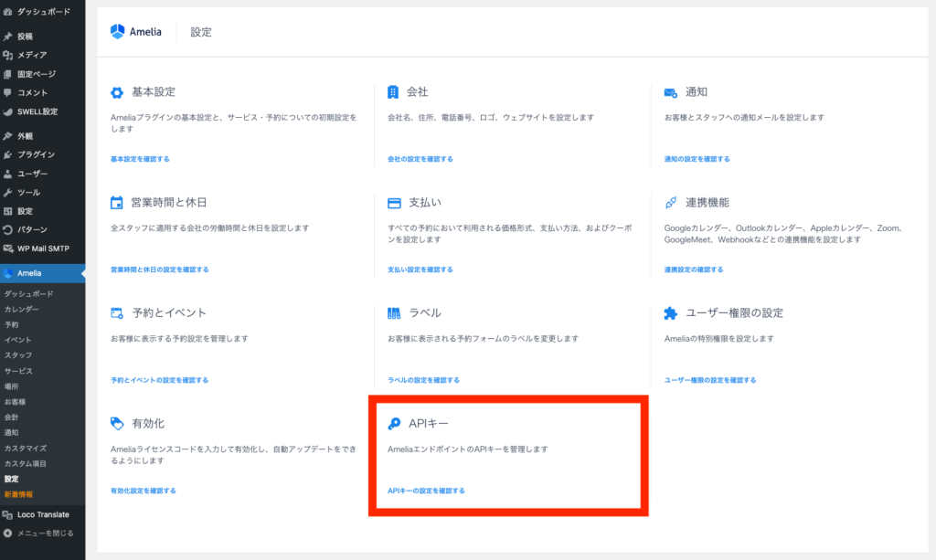Open 連携設定の確認する link
936x560 pixels.
[693, 269]
